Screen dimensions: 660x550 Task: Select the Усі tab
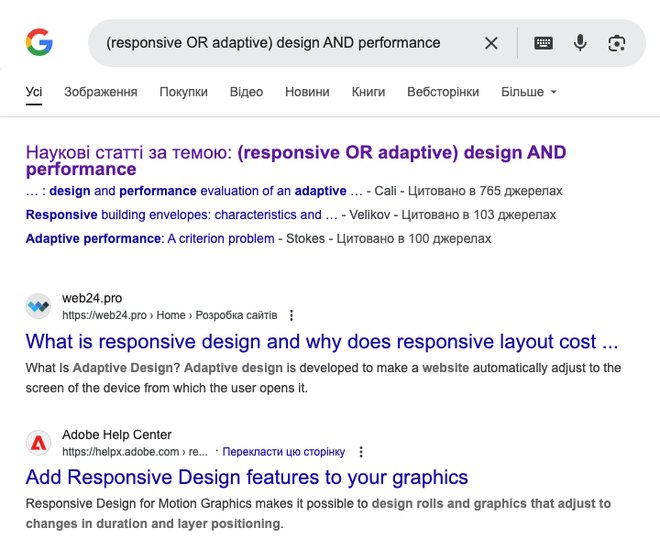[34, 92]
